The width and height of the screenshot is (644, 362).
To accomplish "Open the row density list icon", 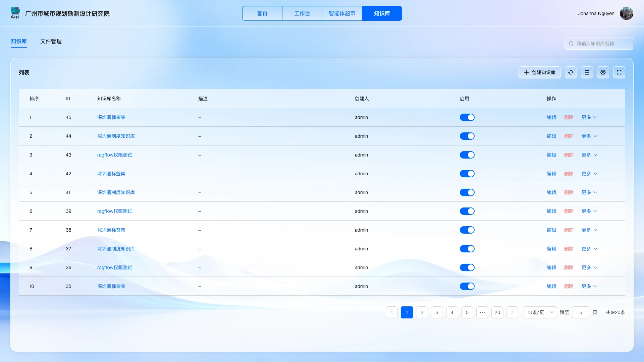I will click(x=587, y=72).
